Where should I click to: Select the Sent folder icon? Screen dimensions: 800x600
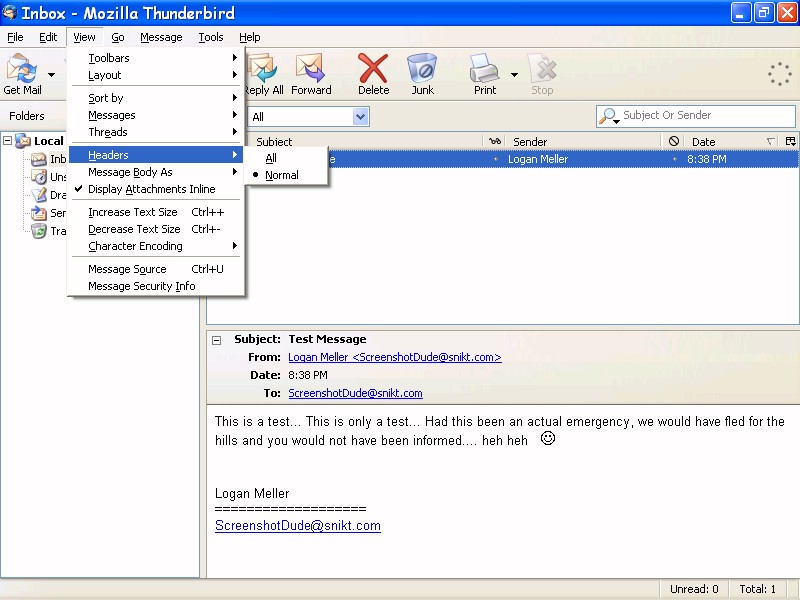[x=39, y=213]
